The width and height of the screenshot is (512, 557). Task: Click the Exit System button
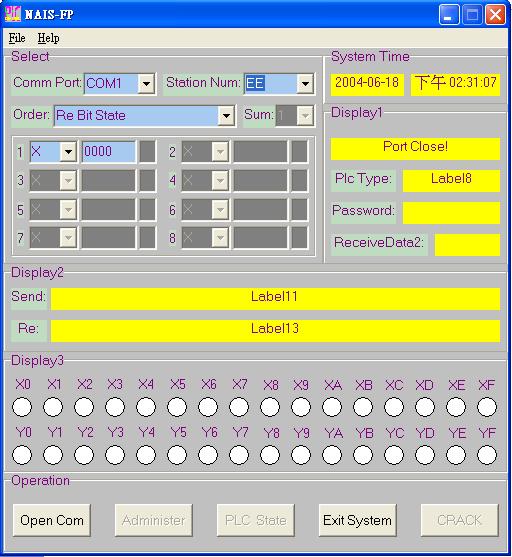pyautogui.click(x=357, y=520)
